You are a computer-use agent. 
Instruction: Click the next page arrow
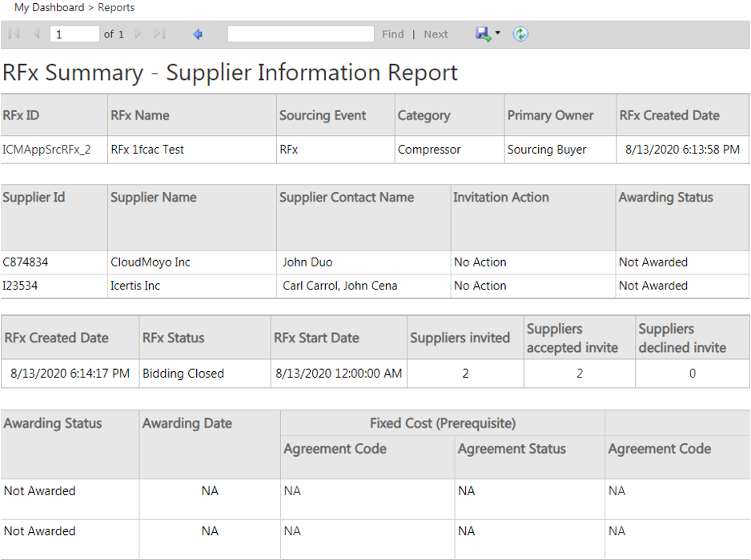pos(138,34)
